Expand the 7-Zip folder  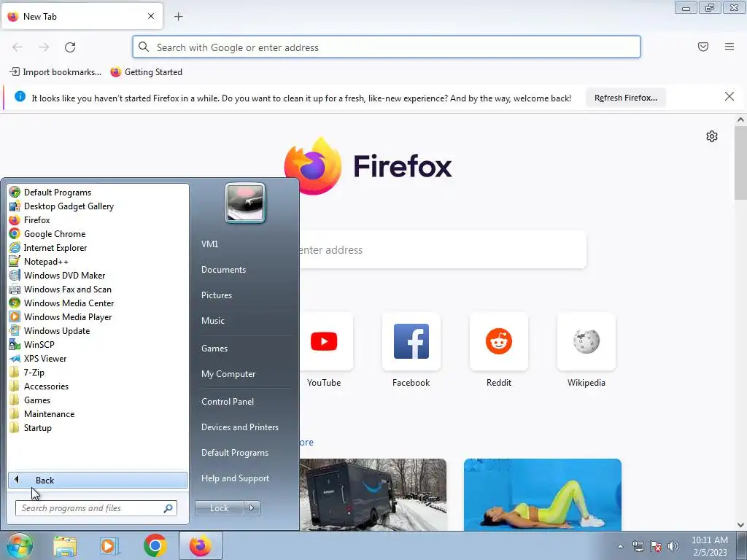click(98, 373)
